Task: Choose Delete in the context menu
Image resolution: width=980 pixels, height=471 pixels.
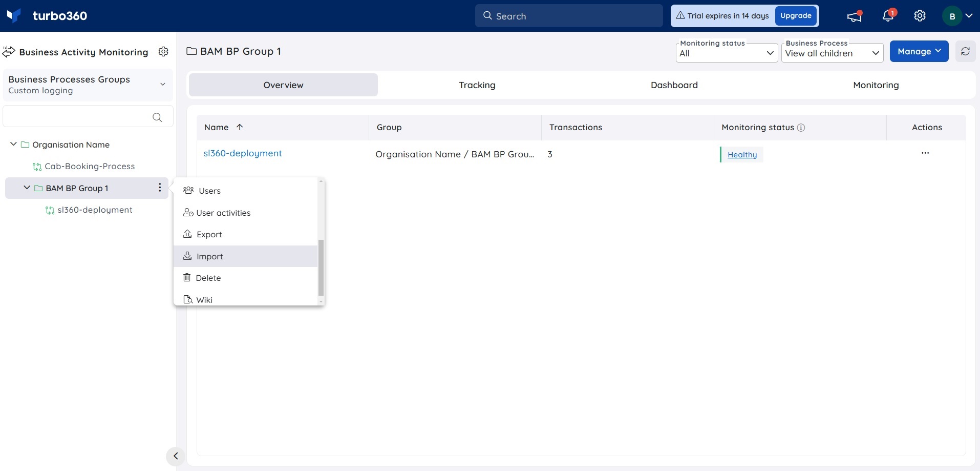Action: coord(246,278)
